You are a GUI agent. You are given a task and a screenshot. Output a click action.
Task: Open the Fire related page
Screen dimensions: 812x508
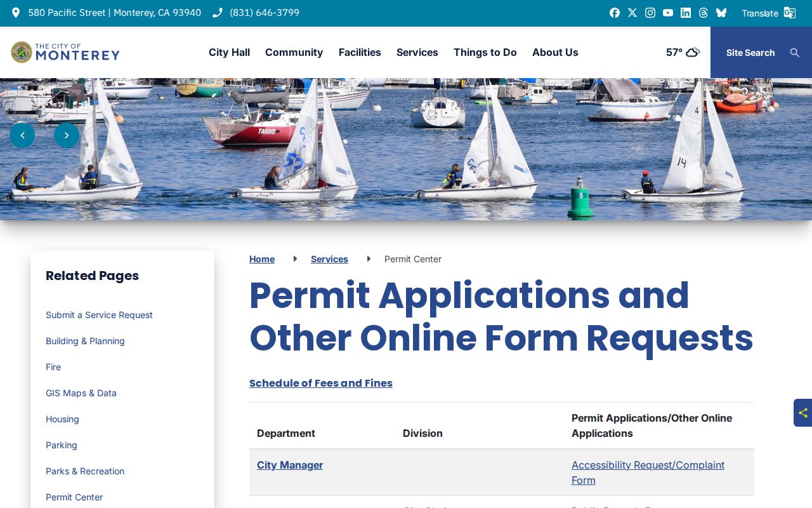(53, 367)
